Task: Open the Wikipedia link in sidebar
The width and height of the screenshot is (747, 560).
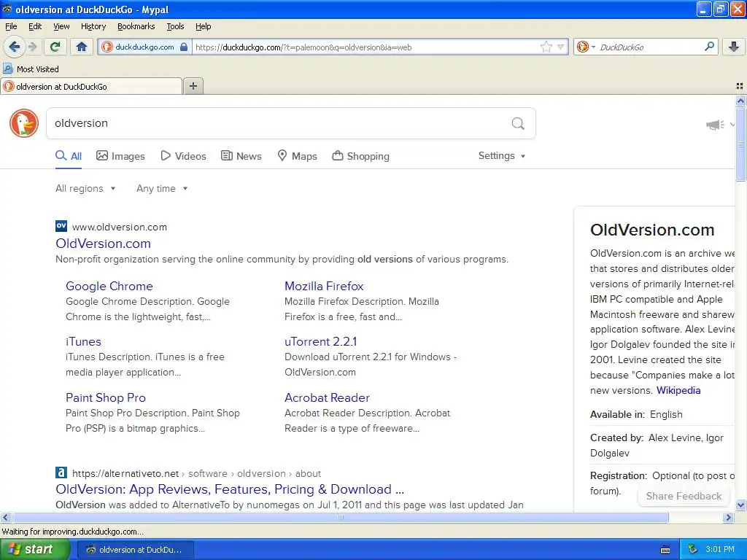Action: click(678, 391)
